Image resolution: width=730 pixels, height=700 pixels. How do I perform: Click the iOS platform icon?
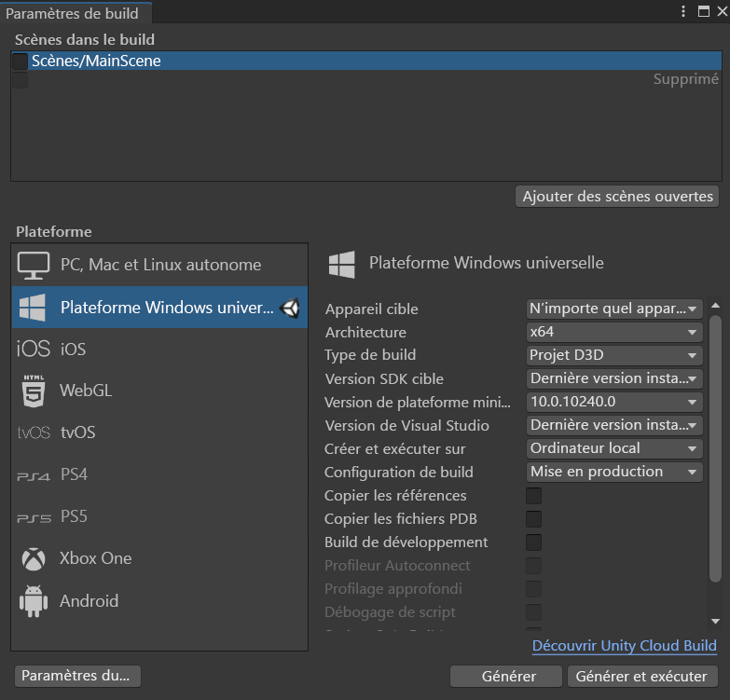pyautogui.click(x=34, y=349)
